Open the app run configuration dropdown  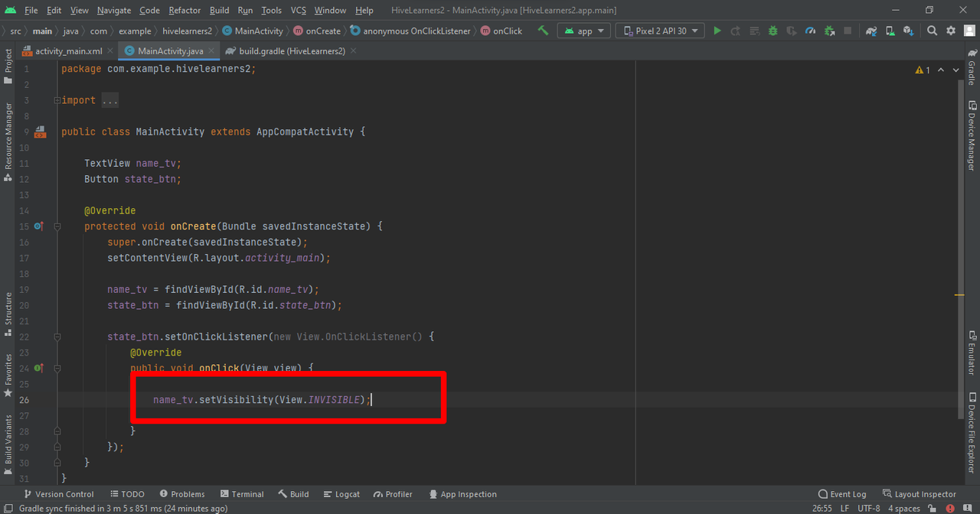tap(583, 31)
